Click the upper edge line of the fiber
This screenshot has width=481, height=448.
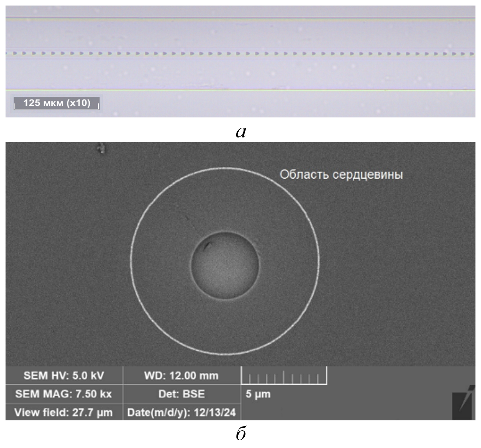pyautogui.click(x=240, y=20)
